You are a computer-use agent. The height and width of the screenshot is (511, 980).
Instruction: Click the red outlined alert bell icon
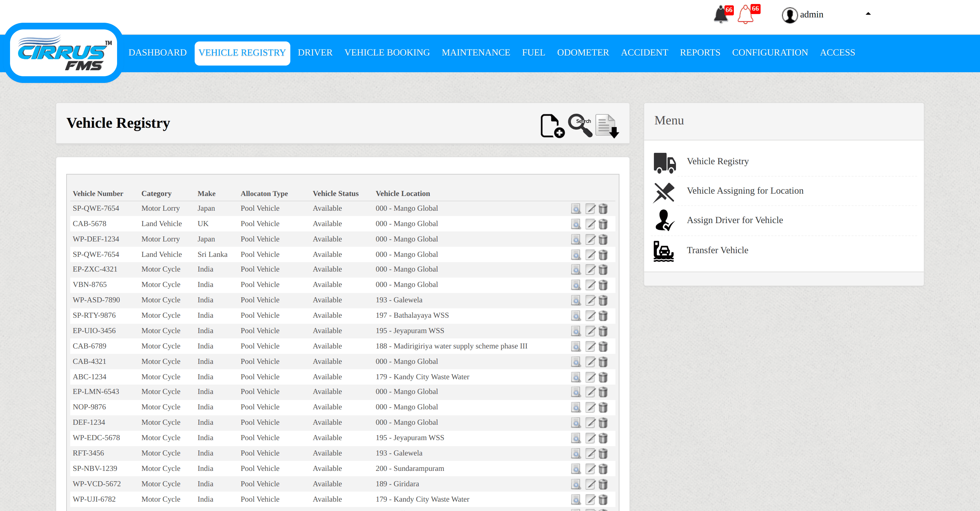tap(746, 14)
